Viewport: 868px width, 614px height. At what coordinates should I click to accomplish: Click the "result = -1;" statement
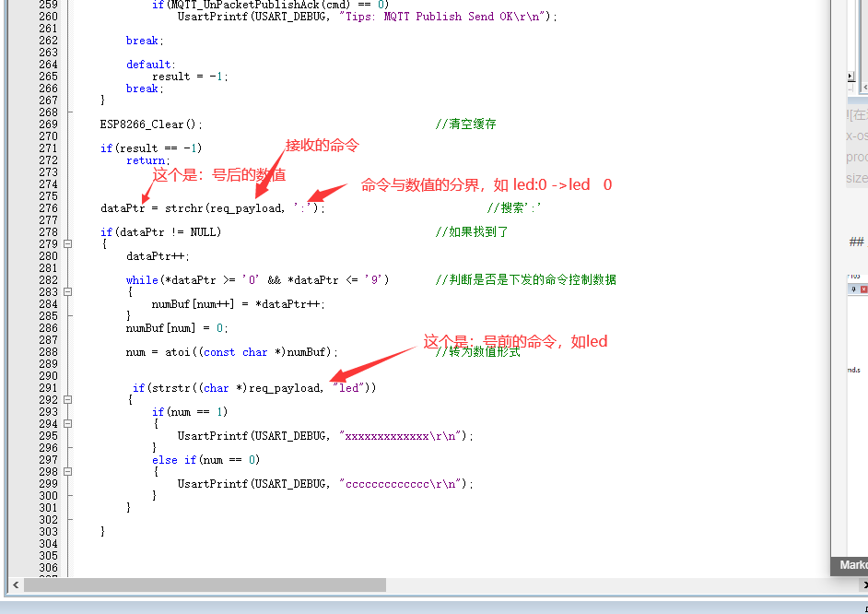click(x=190, y=77)
